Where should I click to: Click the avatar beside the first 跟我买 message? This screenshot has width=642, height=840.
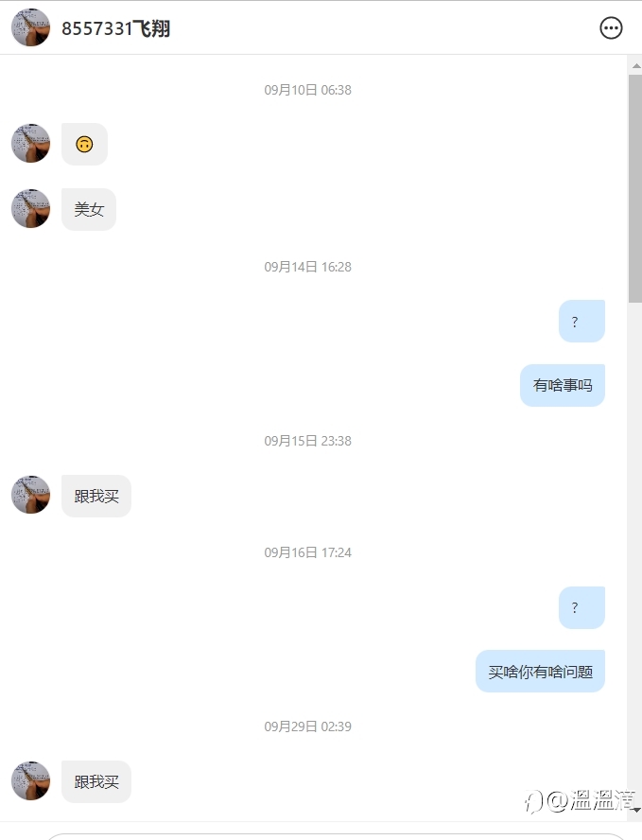tap(30, 495)
